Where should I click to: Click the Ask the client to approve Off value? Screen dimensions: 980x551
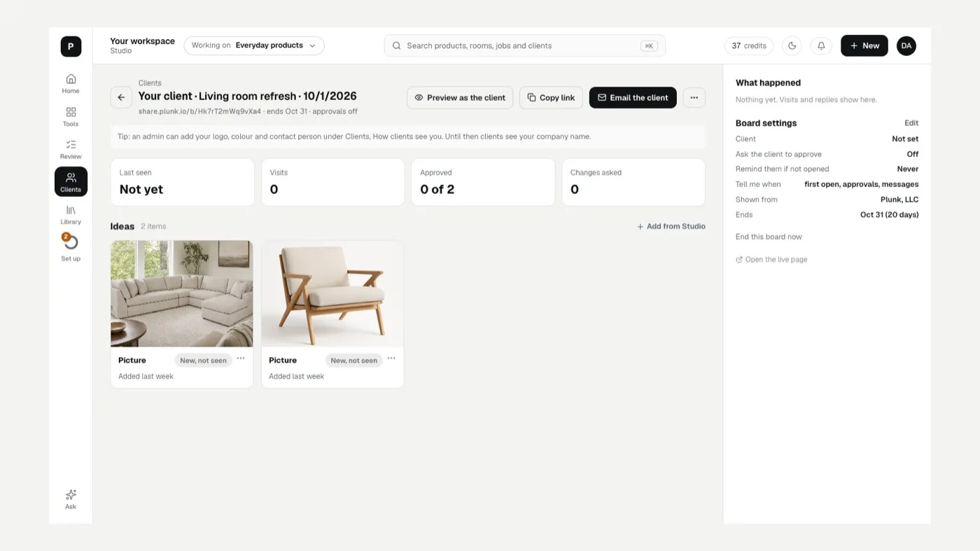[x=913, y=154]
